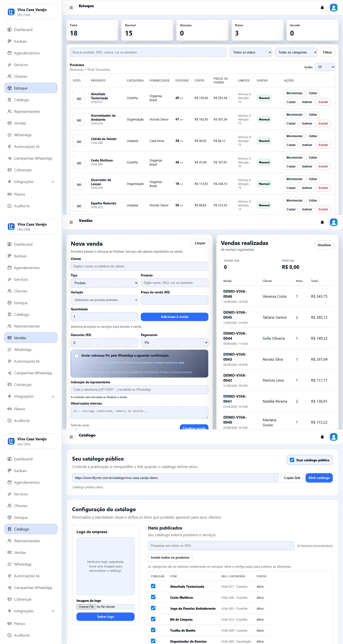Open Dashboard in the Catálogo panel sidebar

(x=31, y=459)
